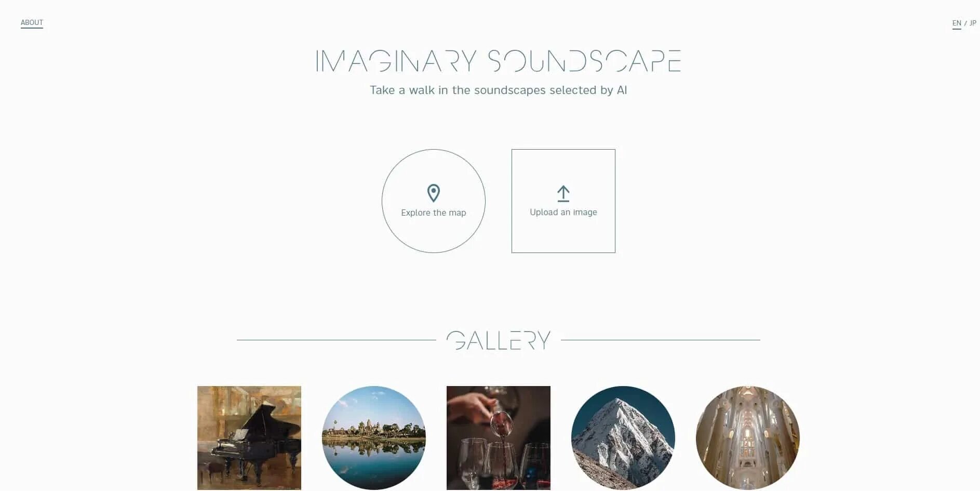
Task: Open the wine pouring photo thumbnail
Action: coord(499,438)
